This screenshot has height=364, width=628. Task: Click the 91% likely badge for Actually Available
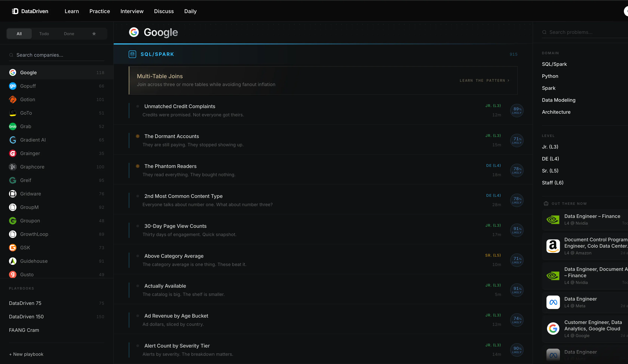coord(517,290)
